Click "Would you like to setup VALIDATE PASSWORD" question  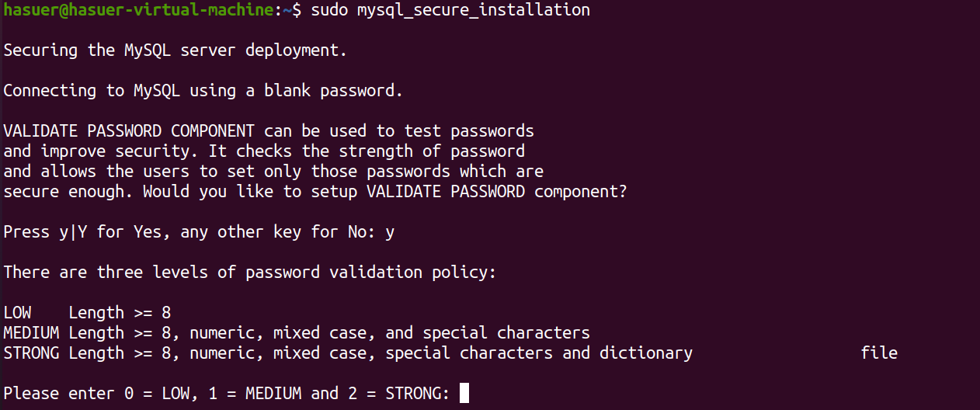(334, 192)
